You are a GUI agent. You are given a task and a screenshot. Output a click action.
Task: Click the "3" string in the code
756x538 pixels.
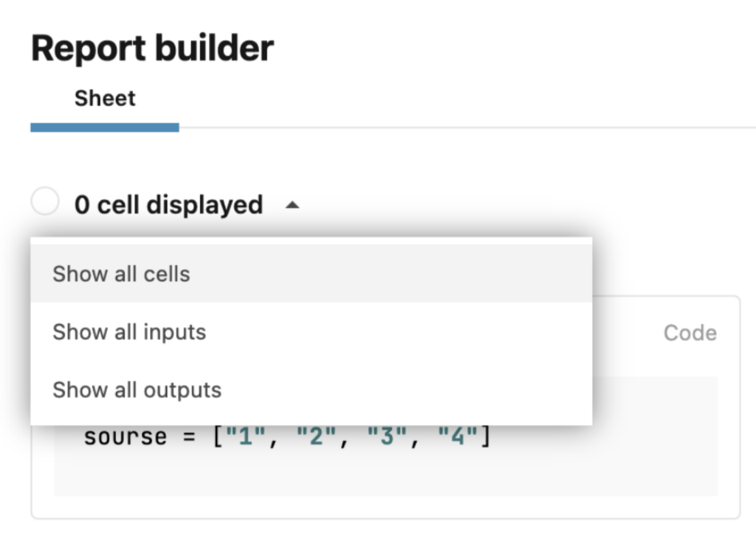[x=386, y=437]
